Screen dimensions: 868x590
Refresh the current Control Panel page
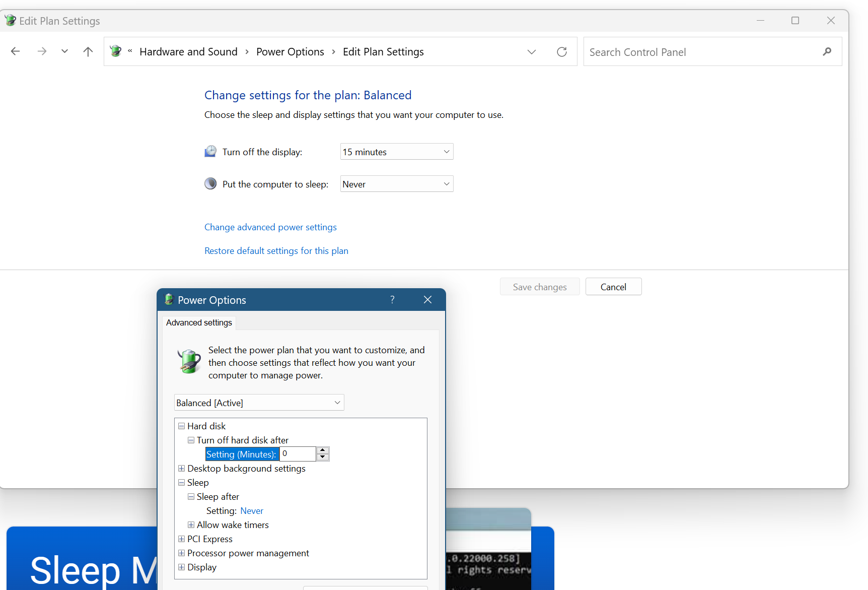[561, 51]
